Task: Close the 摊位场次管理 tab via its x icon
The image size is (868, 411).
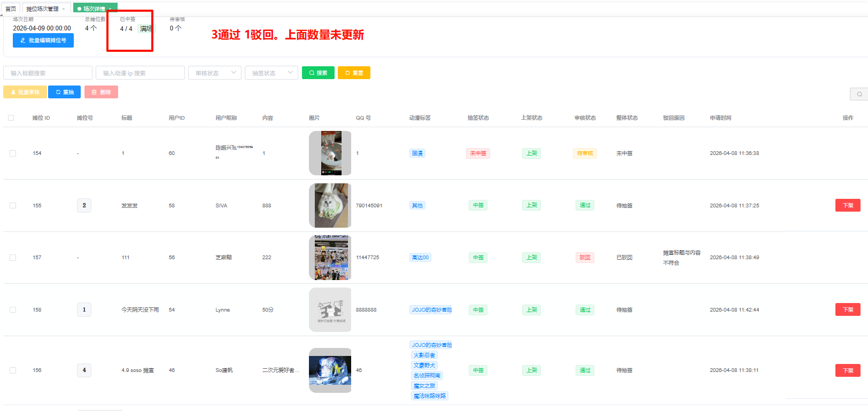Action: (x=64, y=9)
